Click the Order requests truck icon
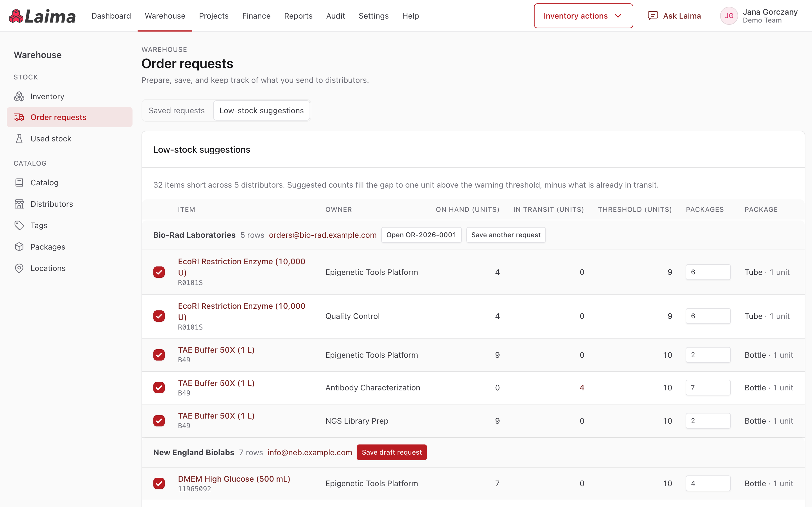Image resolution: width=812 pixels, height=507 pixels. tap(19, 117)
